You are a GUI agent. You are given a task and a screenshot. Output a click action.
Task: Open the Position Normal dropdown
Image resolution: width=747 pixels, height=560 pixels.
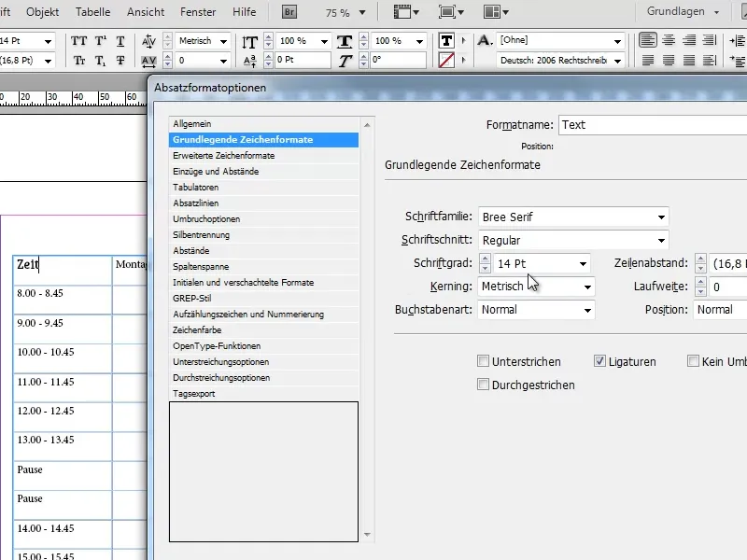720,310
